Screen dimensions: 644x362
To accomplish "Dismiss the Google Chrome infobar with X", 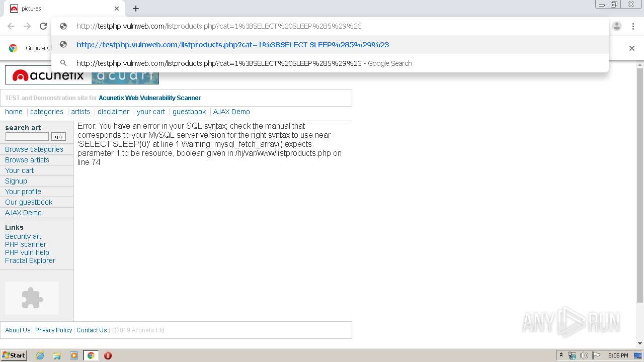I will point(632,48).
